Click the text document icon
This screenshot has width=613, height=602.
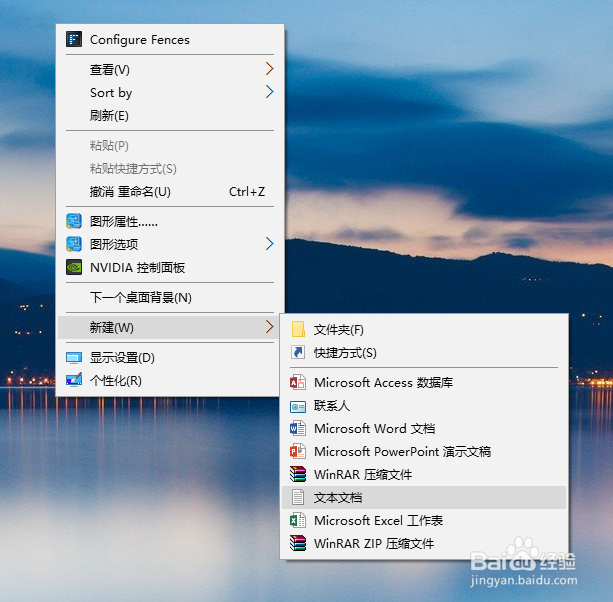[298, 497]
